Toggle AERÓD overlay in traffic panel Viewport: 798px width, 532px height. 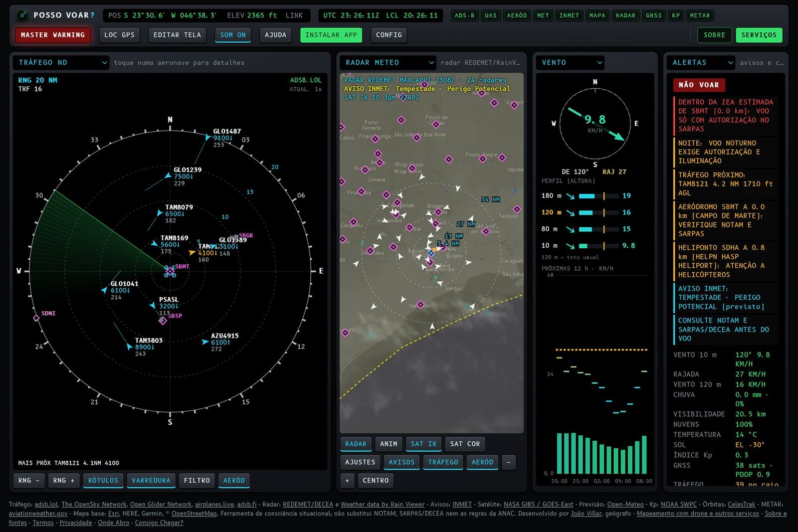[234, 481]
